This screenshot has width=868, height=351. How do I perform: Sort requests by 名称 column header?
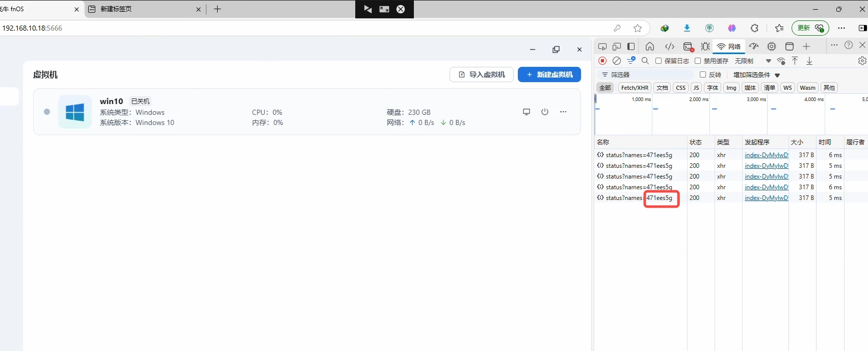tap(641, 142)
